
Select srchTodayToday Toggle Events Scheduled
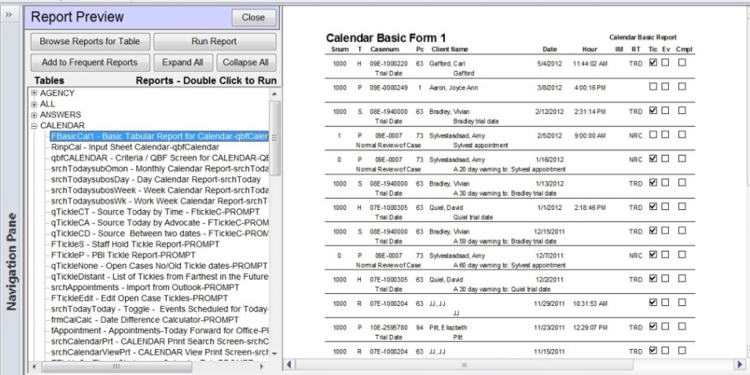[159, 309]
